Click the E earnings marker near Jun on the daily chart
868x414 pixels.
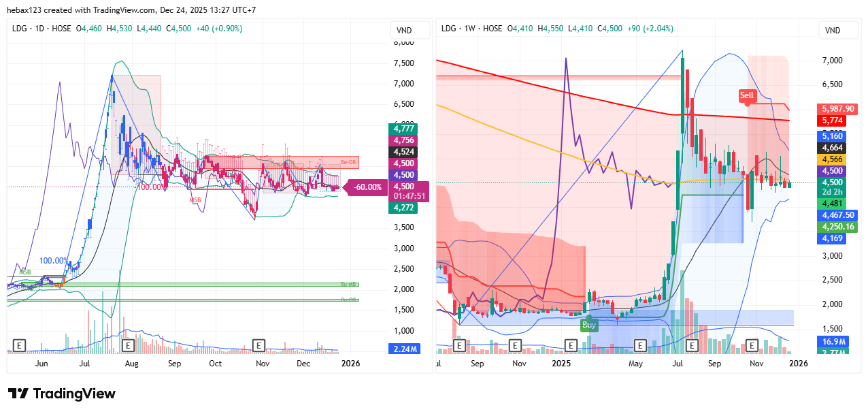click(x=19, y=345)
